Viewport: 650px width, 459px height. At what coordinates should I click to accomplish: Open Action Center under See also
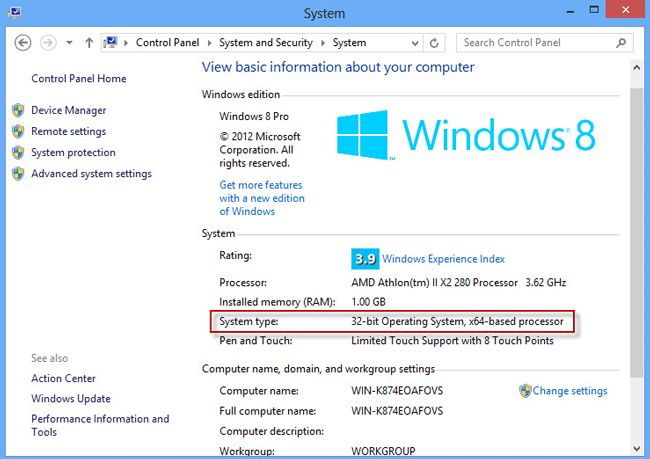(x=63, y=378)
